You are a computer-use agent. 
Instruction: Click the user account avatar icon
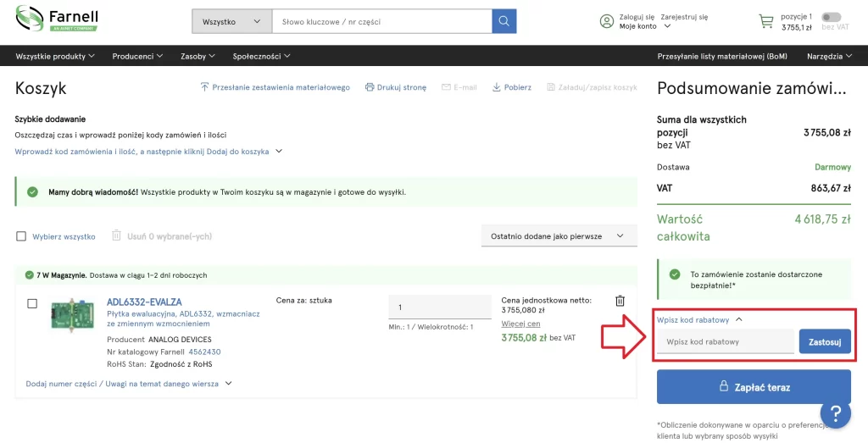tap(607, 21)
